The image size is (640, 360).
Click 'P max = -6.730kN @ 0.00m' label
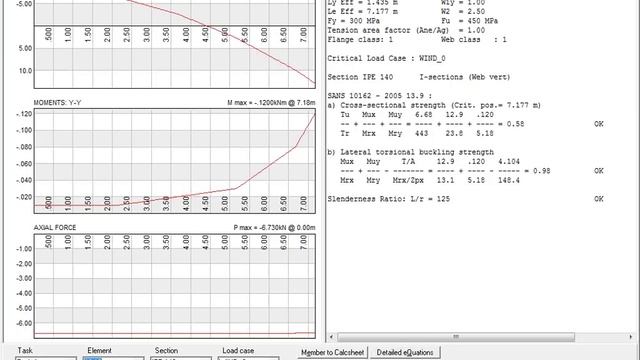coord(274,228)
